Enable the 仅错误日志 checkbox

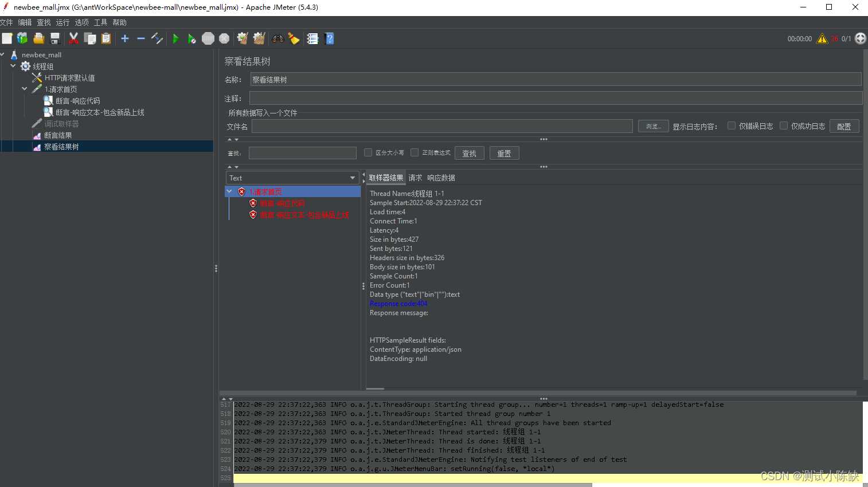732,126
